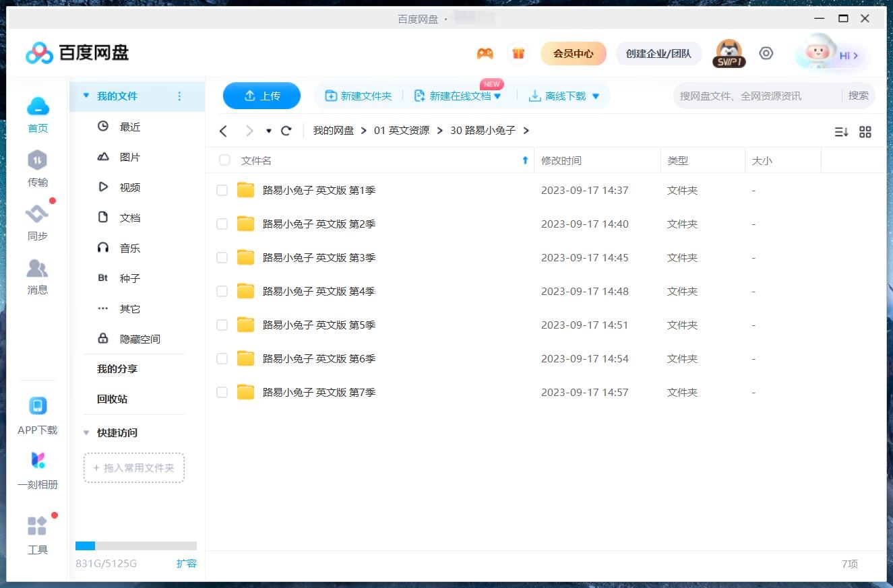Click the SVIP badge near the avatar
Viewport: 893px width, 588px height.
729,63
